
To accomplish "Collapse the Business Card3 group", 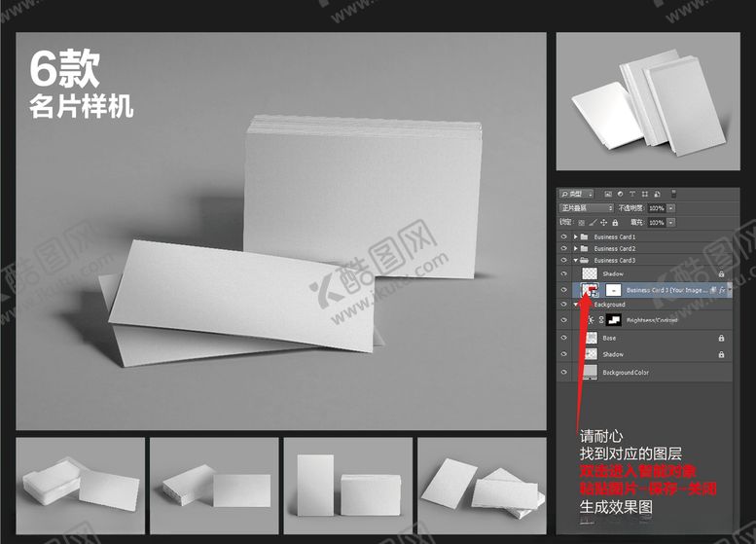I will (x=575, y=261).
